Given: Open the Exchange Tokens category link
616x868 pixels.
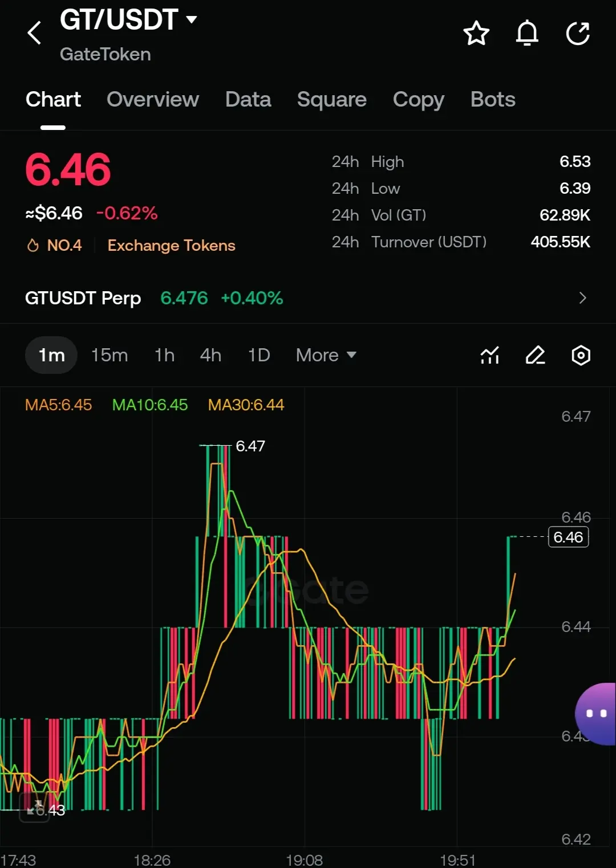Looking at the screenshot, I should tap(171, 246).
